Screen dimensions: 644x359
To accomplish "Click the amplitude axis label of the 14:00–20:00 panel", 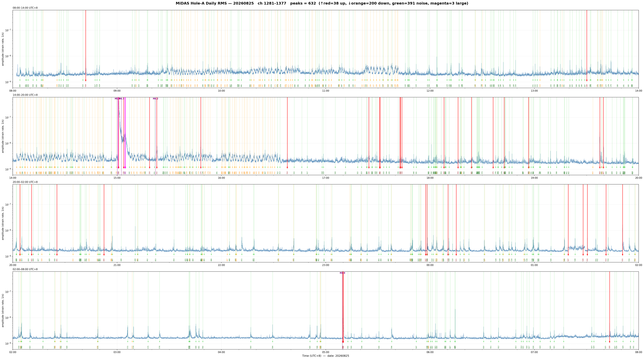I will 3,136.
